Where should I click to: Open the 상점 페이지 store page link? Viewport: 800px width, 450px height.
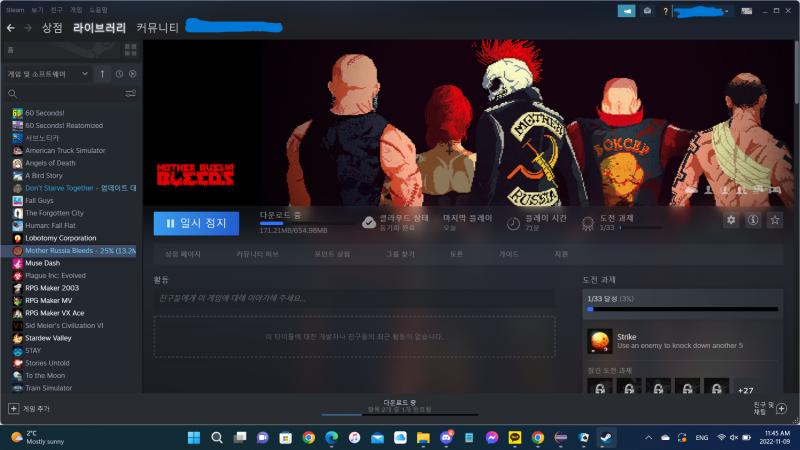click(x=183, y=254)
